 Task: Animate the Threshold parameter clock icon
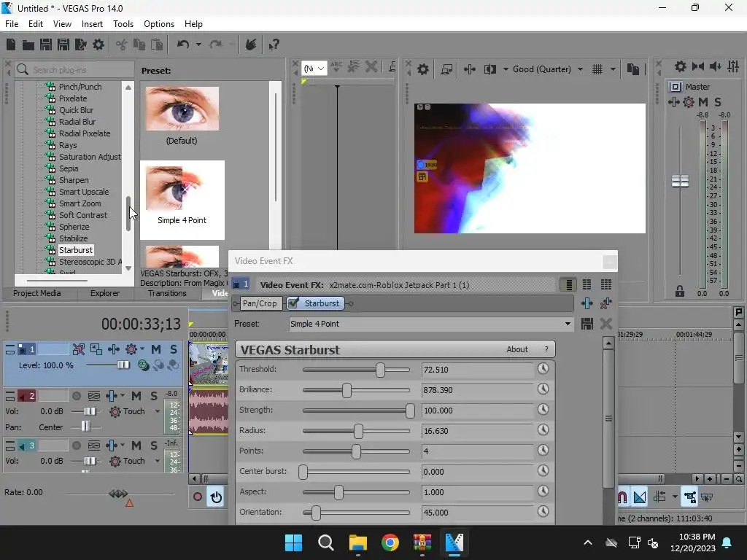(x=543, y=368)
